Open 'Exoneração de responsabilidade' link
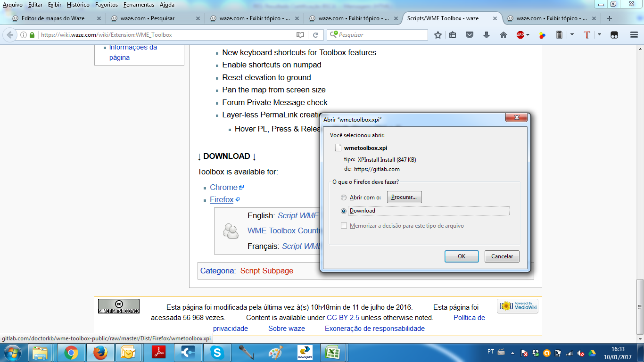 [375, 329]
